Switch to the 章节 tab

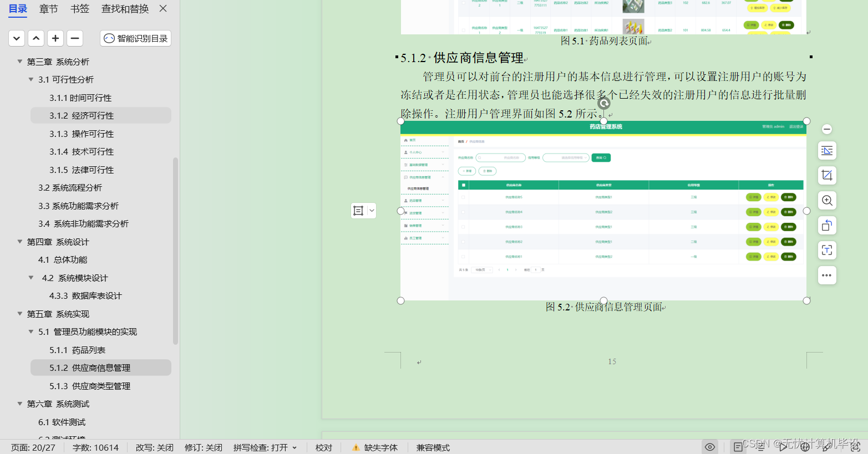pos(48,9)
